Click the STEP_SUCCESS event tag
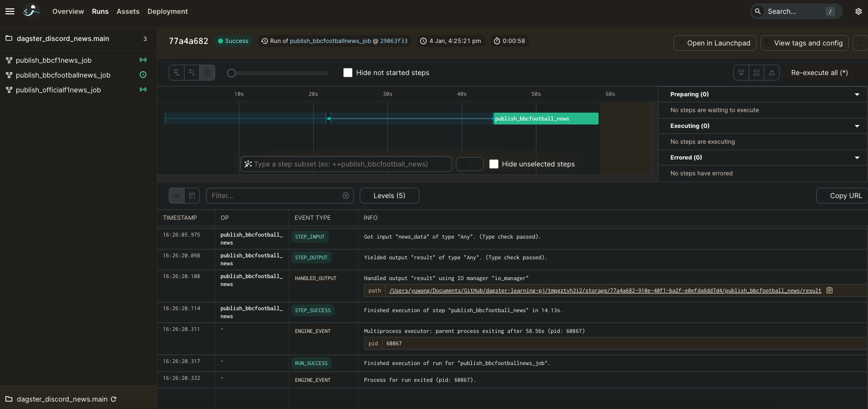The height and width of the screenshot is (409, 868). 313,310
